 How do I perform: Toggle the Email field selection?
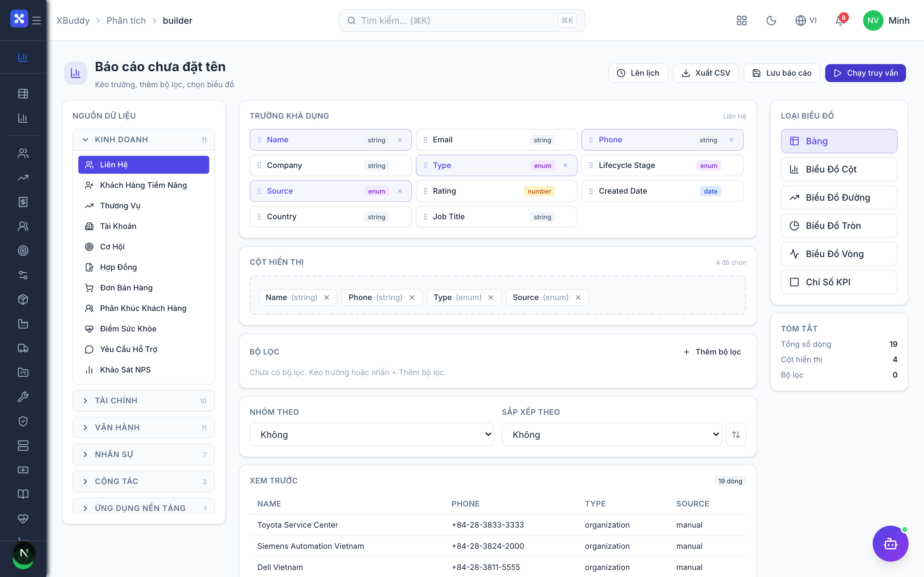[496, 140]
